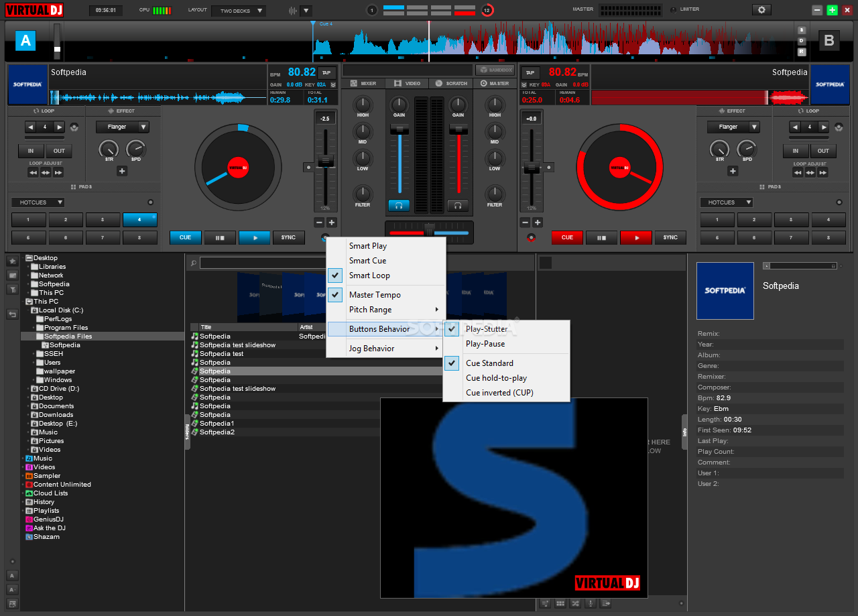Click the SYNC button on deck A
858x616 pixels.
[288, 237]
